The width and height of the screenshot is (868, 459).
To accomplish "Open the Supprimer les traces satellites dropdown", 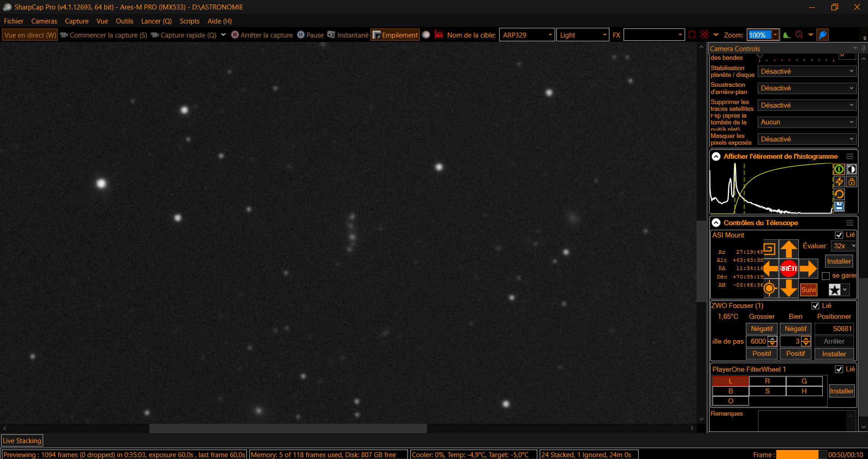I will point(807,105).
